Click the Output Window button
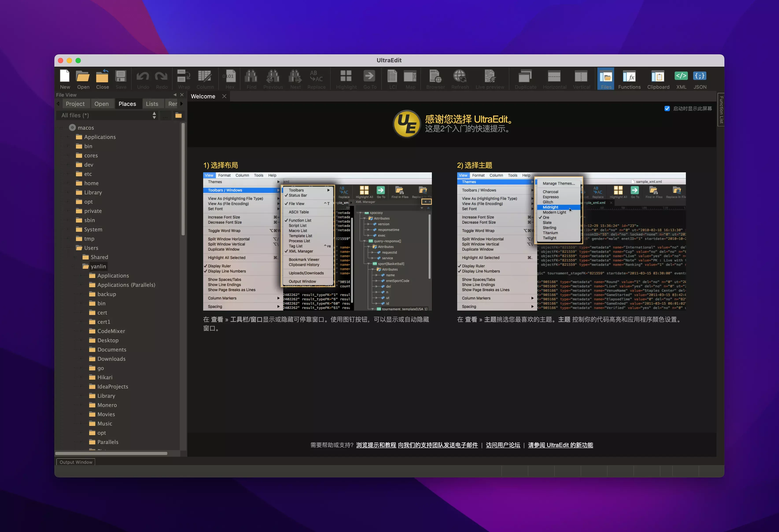Image resolution: width=779 pixels, height=532 pixels. [x=76, y=462]
